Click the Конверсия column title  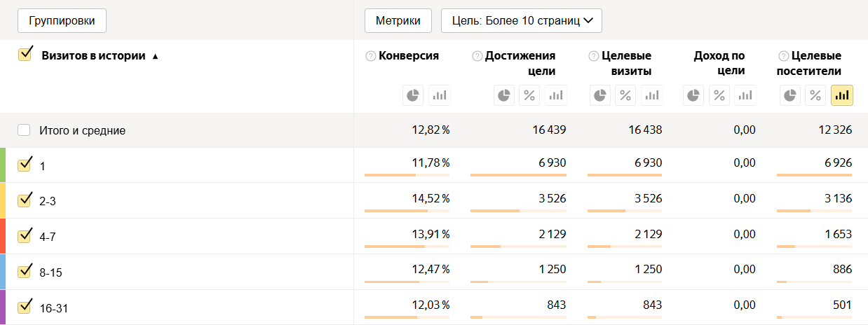point(409,56)
